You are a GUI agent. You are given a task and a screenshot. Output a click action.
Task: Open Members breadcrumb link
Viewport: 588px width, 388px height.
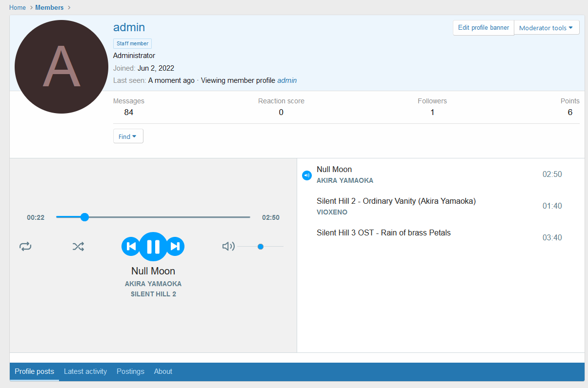(x=49, y=7)
